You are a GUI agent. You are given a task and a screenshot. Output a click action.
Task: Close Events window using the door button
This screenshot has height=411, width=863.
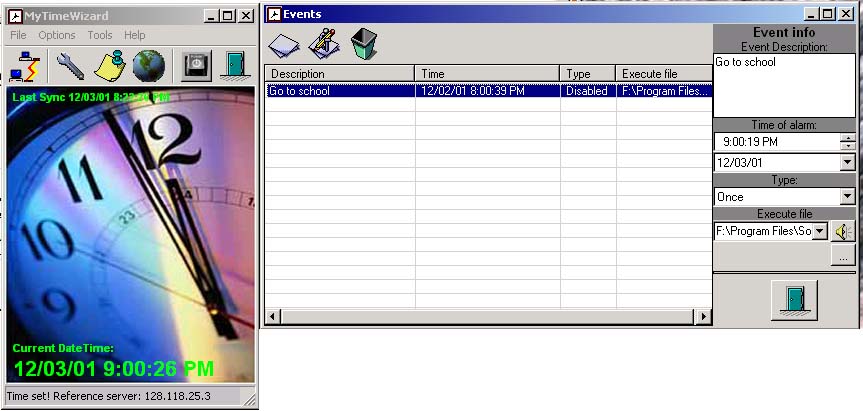click(x=794, y=299)
